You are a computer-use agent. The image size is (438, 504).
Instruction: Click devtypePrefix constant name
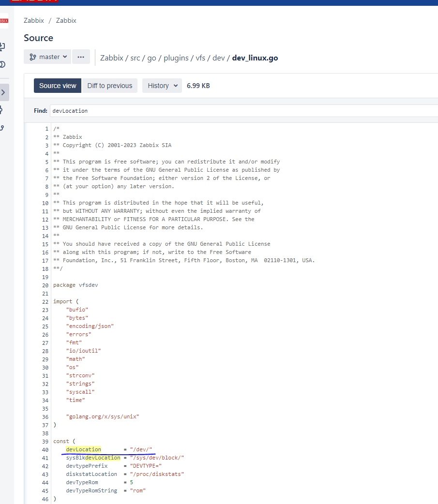87,466
